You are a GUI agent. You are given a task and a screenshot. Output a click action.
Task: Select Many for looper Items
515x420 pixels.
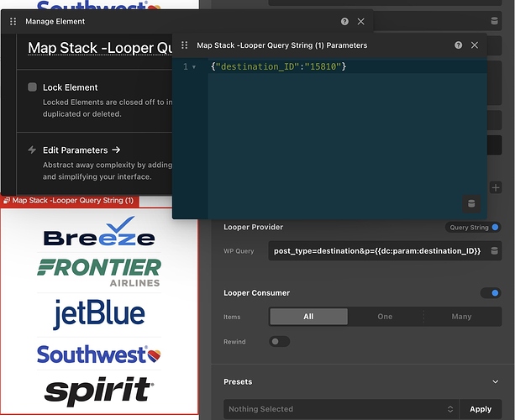(461, 317)
